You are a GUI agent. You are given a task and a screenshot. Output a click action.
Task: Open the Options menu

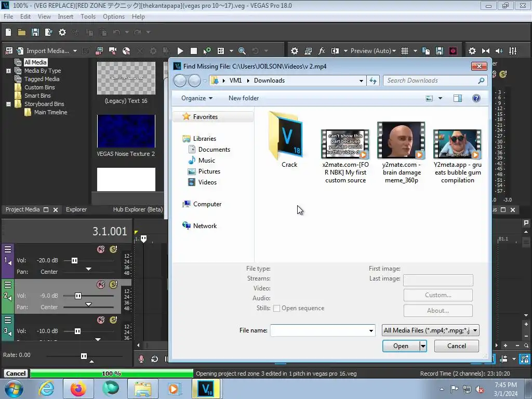point(114,17)
